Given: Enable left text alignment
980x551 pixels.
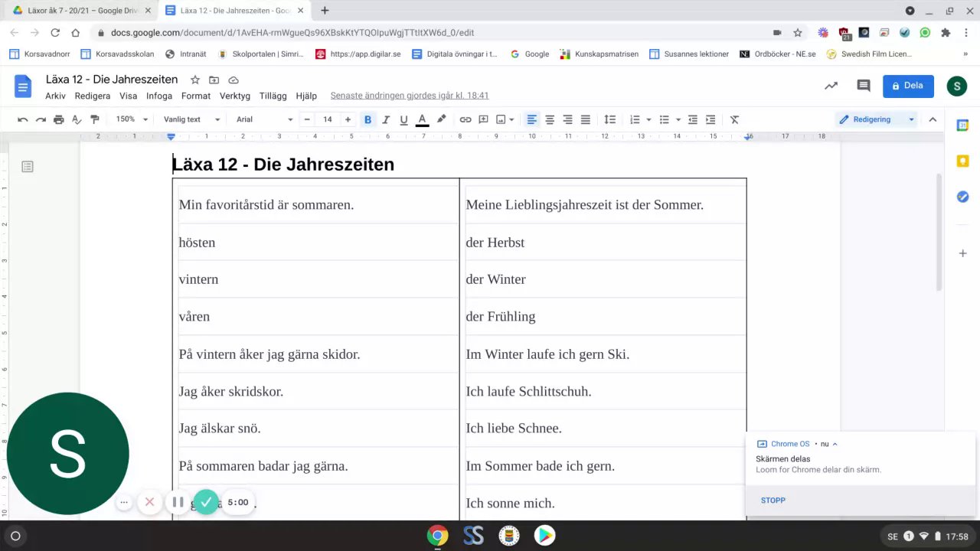Looking at the screenshot, I should tap(531, 119).
